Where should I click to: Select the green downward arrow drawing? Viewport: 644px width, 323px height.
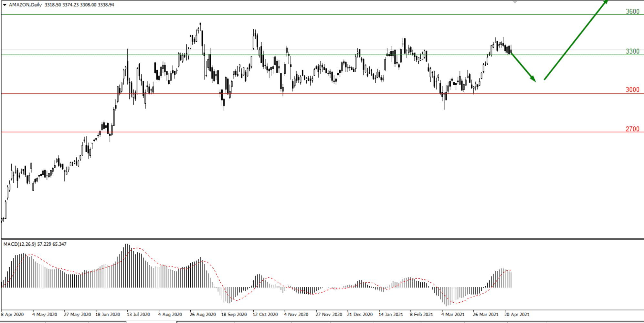tap(523, 67)
